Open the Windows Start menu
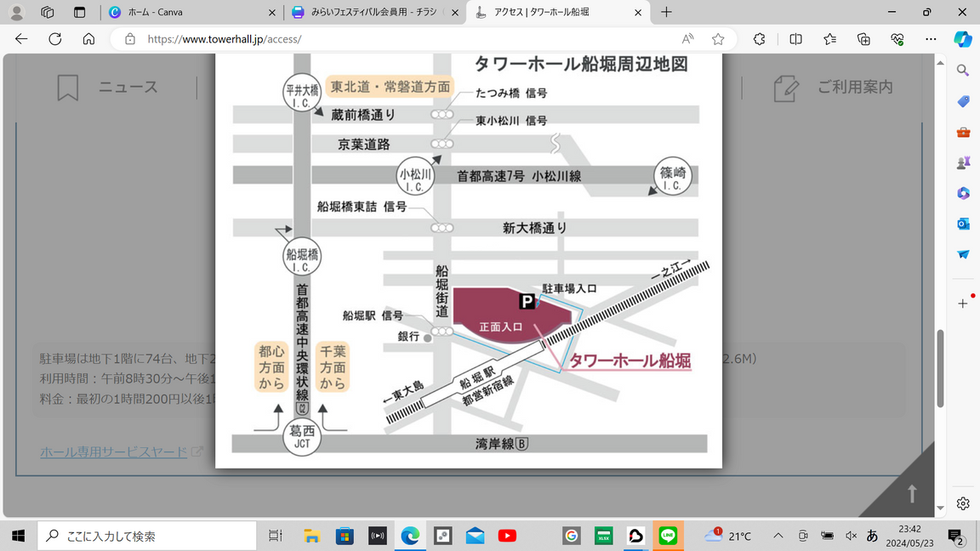 [18, 536]
